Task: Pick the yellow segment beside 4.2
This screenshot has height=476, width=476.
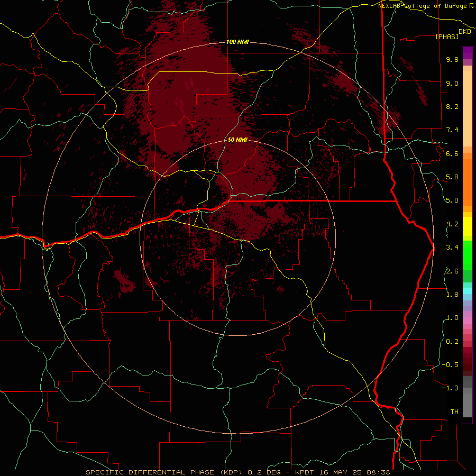Action: pos(467,226)
